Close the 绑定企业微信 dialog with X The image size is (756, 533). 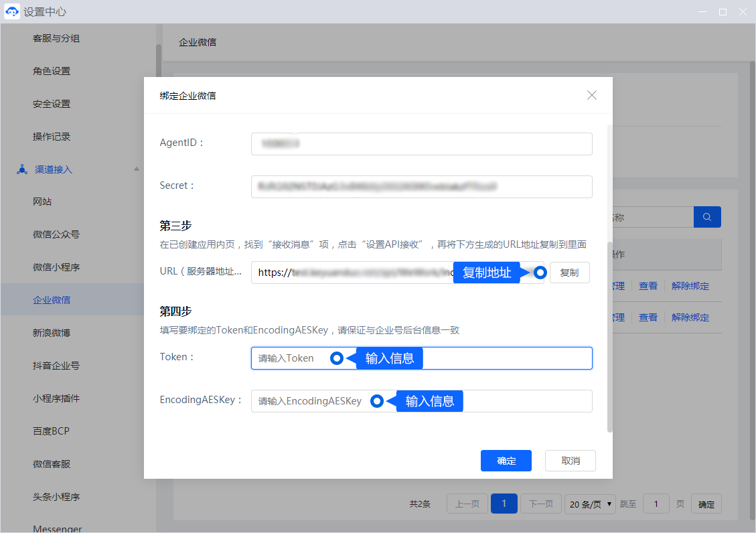592,95
